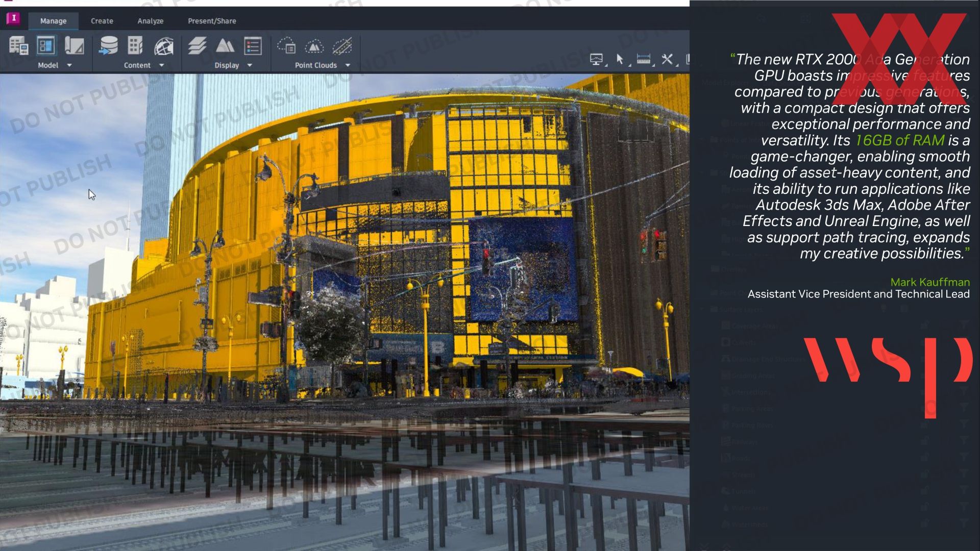
Task: Open the InfraWorks application menu icon
Action: (13, 19)
